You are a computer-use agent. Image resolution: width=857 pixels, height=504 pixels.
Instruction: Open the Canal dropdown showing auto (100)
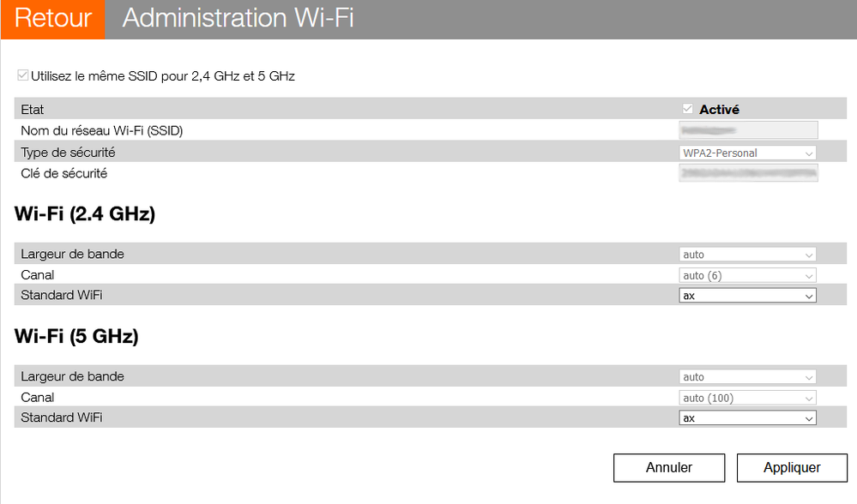746,397
